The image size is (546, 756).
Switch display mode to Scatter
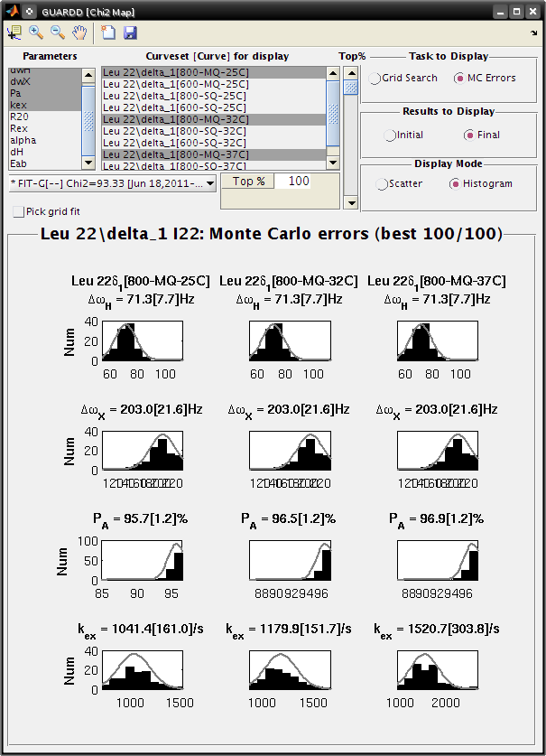[x=381, y=184]
